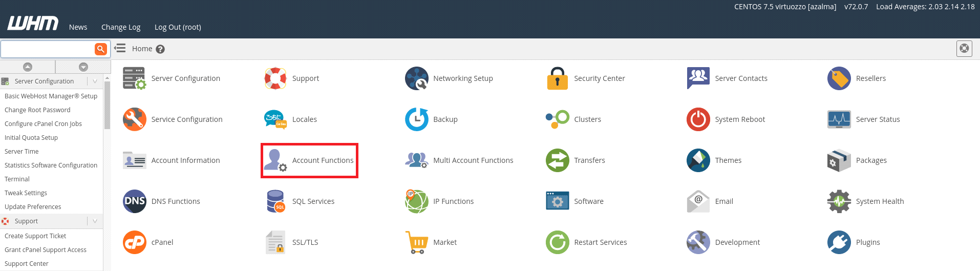Image resolution: width=980 pixels, height=271 pixels.
Task: Click the WHM logo
Action: (33, 24)
